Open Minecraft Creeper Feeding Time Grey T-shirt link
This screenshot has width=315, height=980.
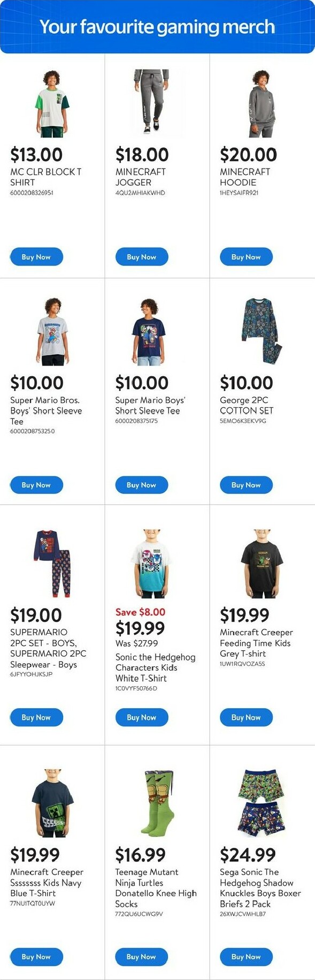coord(256,643)
